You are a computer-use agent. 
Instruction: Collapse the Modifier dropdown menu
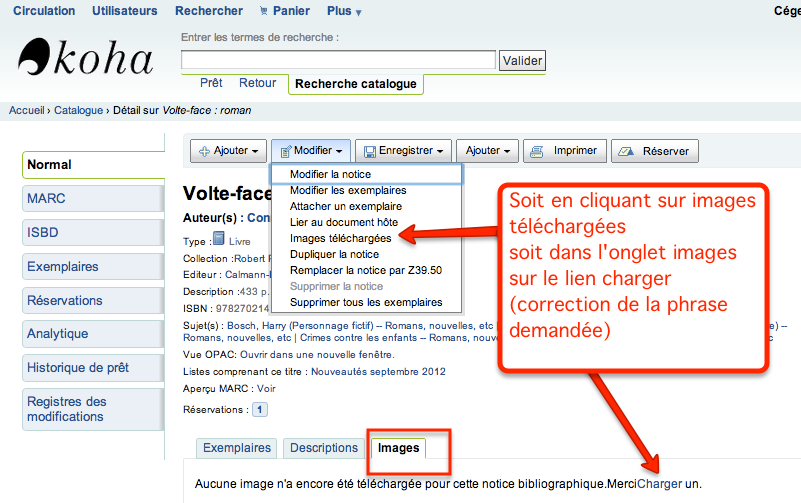(x=311, y=151)
